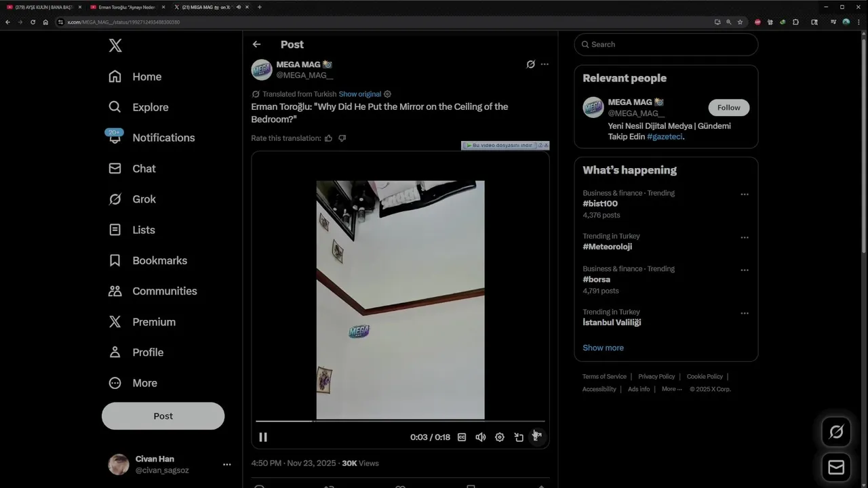Go back using the Post header arrow
Image resolution: width=868 pixels, height=488 pixels.
pyautogui.click(x=256, y=44)
